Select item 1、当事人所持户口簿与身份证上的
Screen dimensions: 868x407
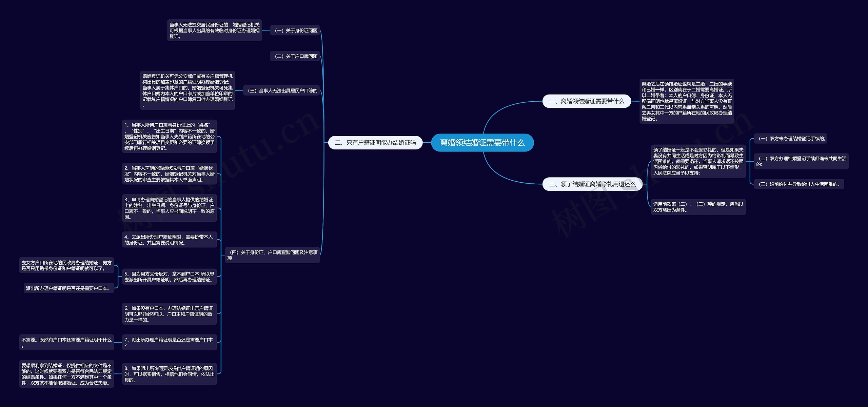point(170,137)
